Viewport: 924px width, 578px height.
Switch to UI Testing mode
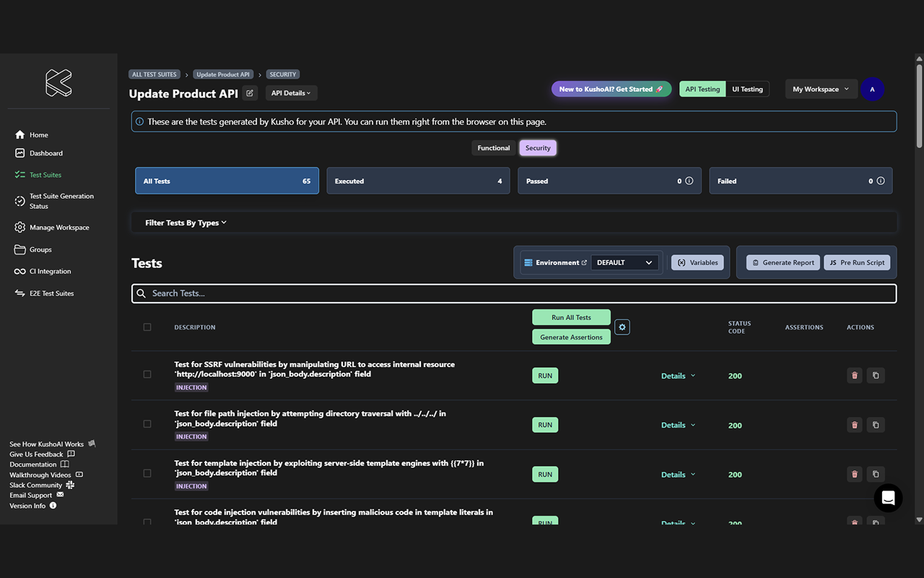click(x=747, y=90)
